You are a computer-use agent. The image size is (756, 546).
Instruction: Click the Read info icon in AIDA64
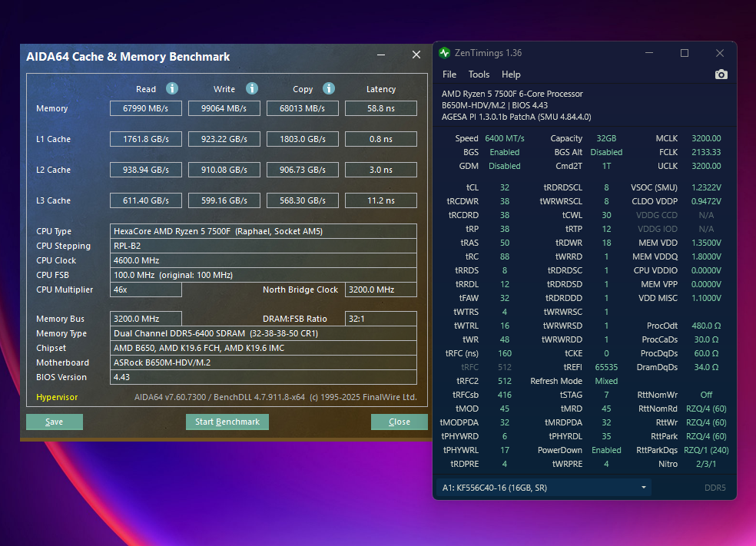tap(172, 88)
